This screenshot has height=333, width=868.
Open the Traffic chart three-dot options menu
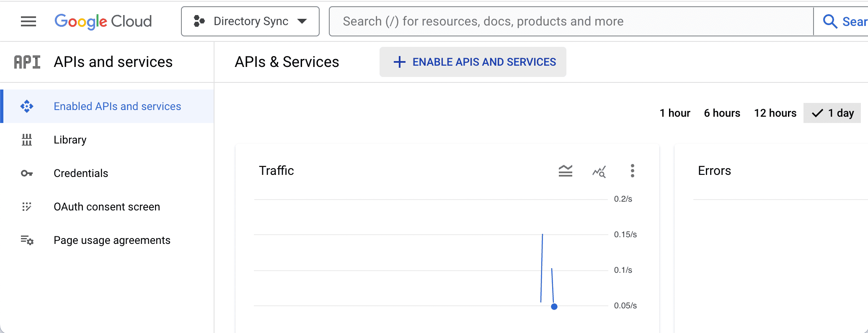tap(633, 171)
